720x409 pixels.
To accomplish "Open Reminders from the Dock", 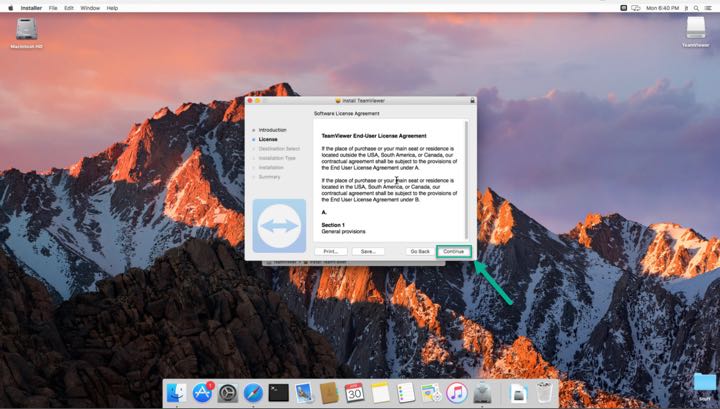I will click(x=405, y=393).
